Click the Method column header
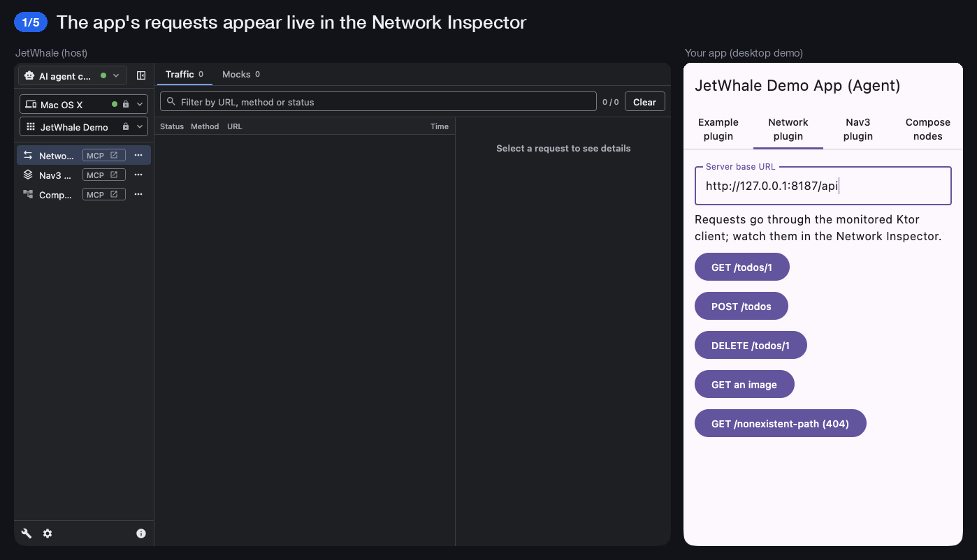The height and width of the screenshot is (560, 977). [x=205, y=126]
